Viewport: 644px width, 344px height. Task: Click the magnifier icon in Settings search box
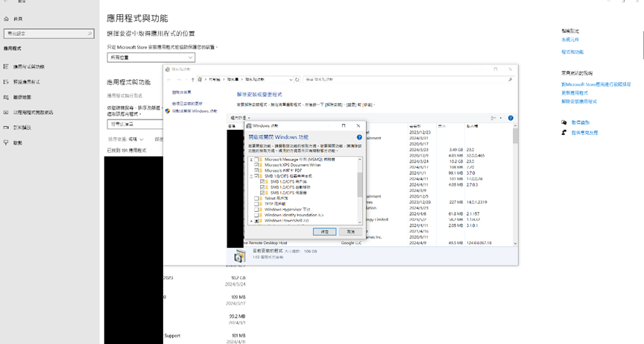point(89,34)
